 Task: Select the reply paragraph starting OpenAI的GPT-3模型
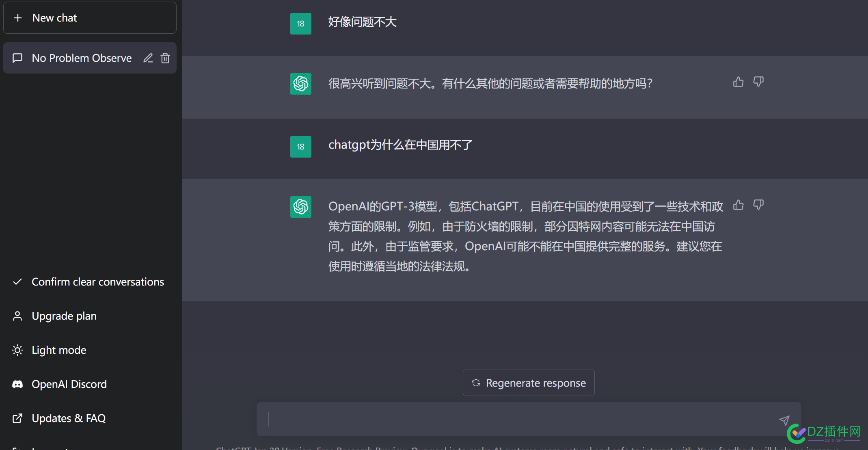pyautogui.click(x=526, y=236)
